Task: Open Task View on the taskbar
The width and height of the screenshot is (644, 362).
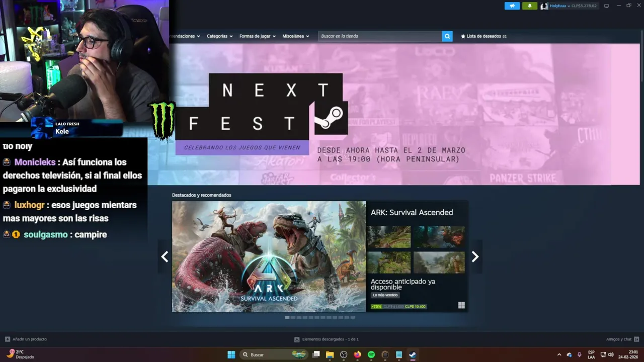Action: [x=316, y=354]
